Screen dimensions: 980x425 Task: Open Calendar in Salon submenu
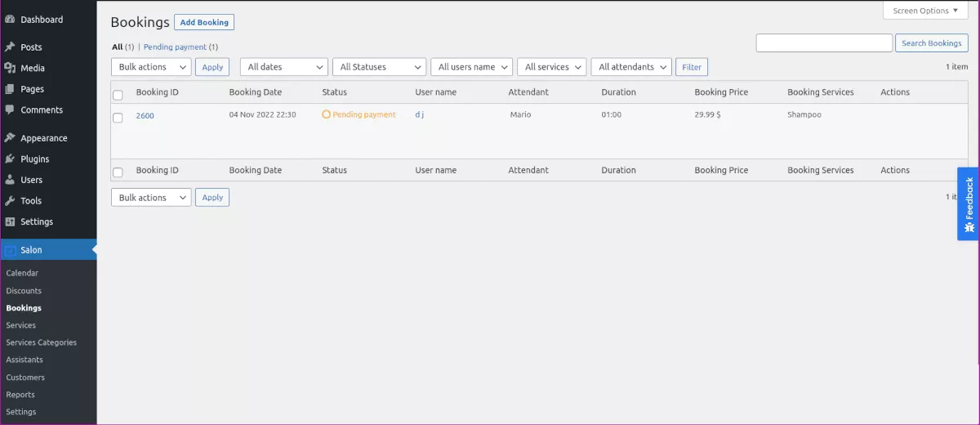(22, 273)
